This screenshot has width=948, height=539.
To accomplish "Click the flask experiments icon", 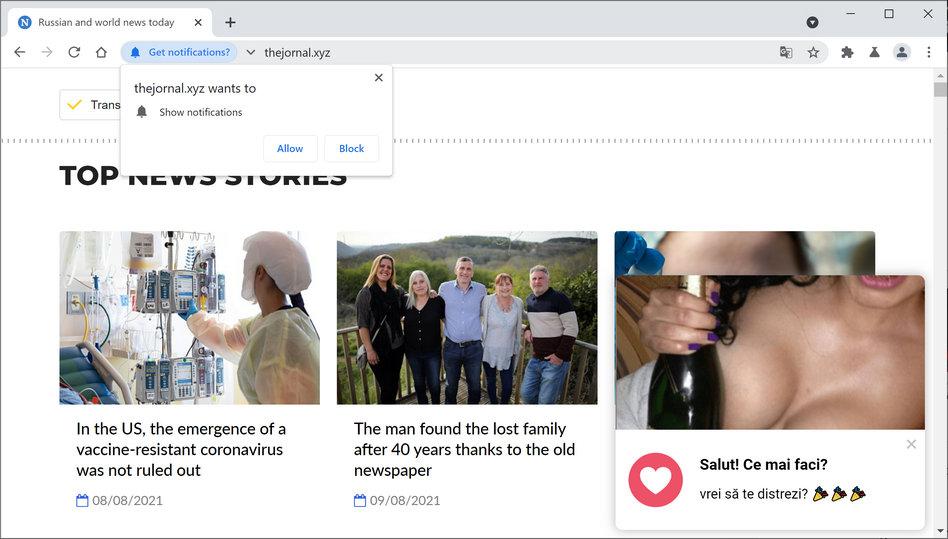I will (x=874, y=53).
